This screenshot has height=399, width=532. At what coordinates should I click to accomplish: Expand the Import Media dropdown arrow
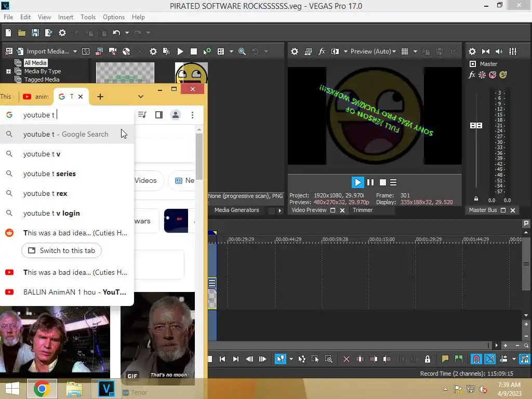click(75, 51)
